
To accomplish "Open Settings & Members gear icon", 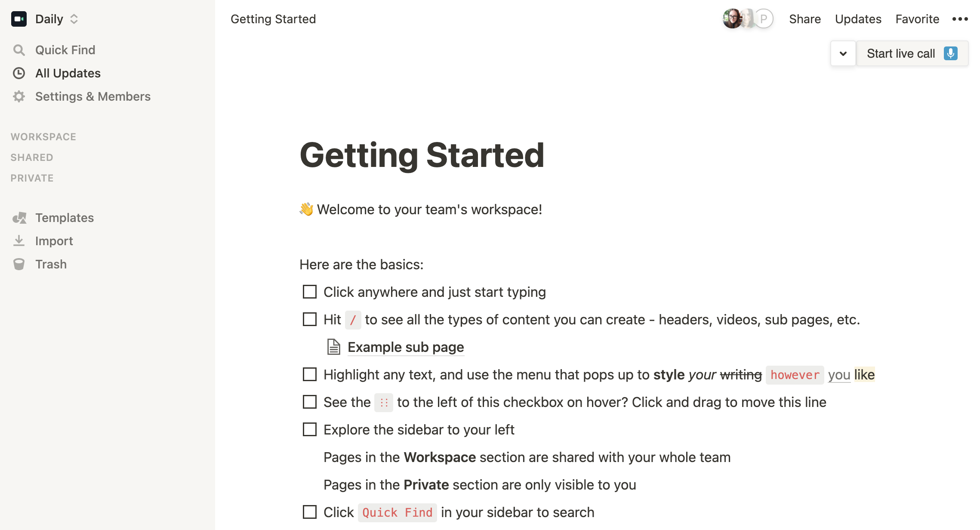I will click(x=19, y=96).
